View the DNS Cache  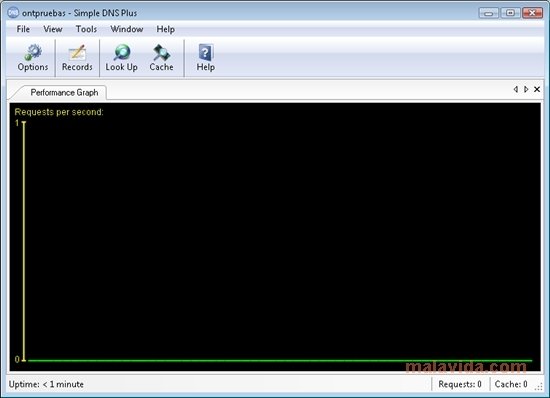pos(161,58)
